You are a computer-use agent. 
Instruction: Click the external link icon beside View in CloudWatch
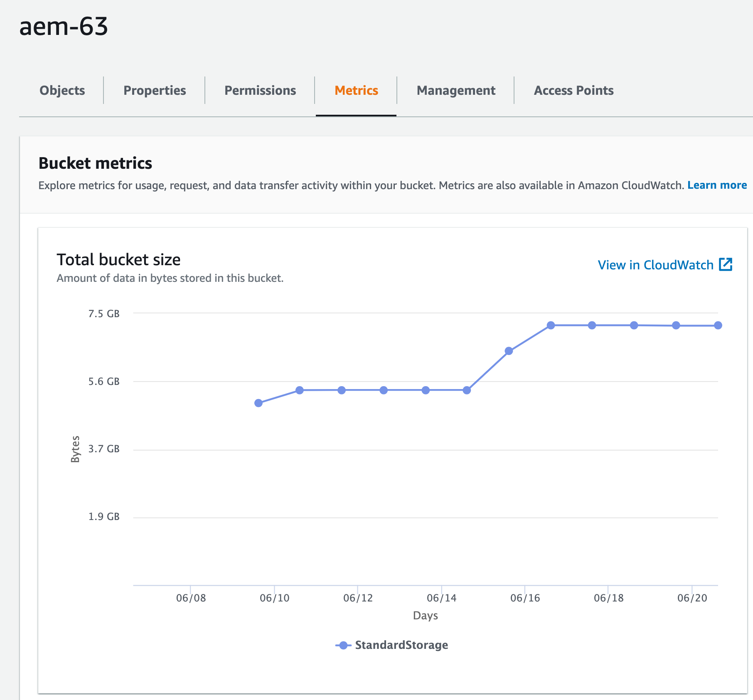click(726, 264)
